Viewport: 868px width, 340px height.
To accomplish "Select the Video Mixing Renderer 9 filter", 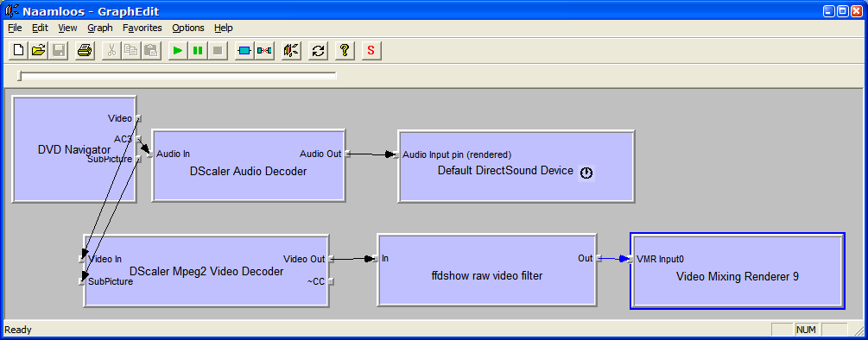I will (x=738, y=271).
